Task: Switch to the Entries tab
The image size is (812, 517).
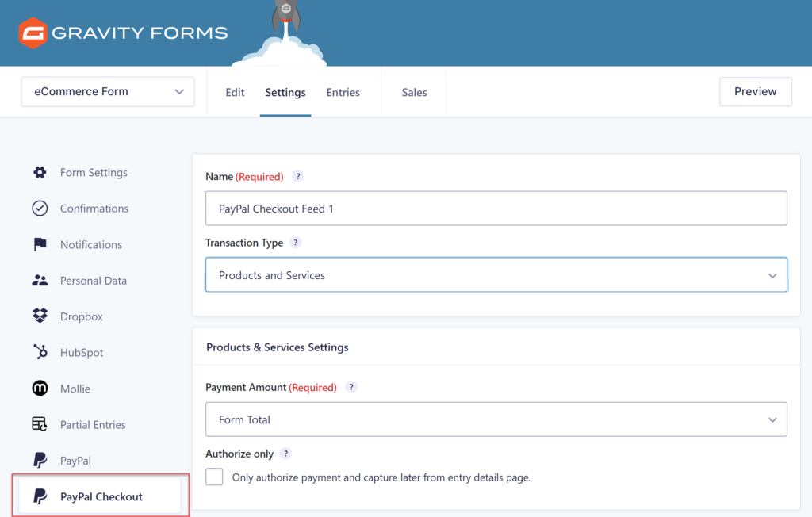Action: tap(343, 92)
